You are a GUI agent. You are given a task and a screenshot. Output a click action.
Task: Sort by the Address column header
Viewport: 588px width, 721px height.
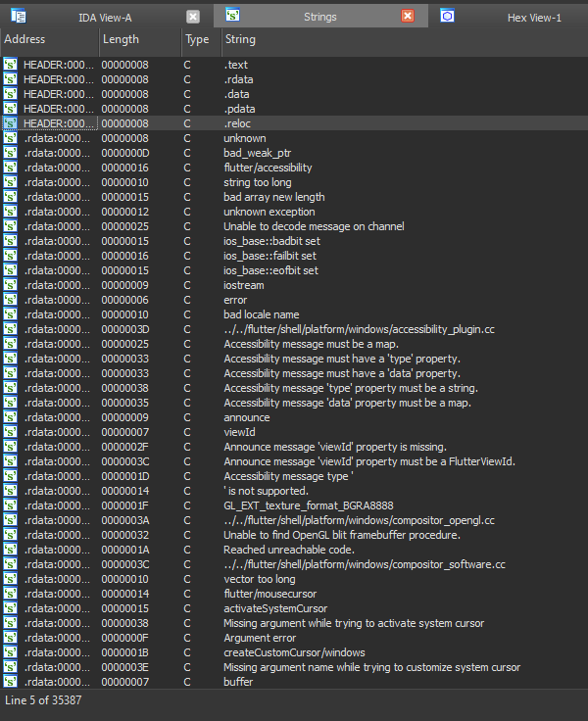click(49, 39)
